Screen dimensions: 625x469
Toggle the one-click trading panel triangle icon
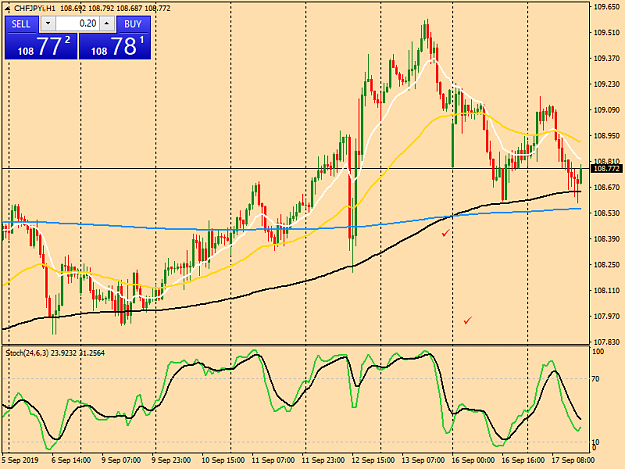8,8
